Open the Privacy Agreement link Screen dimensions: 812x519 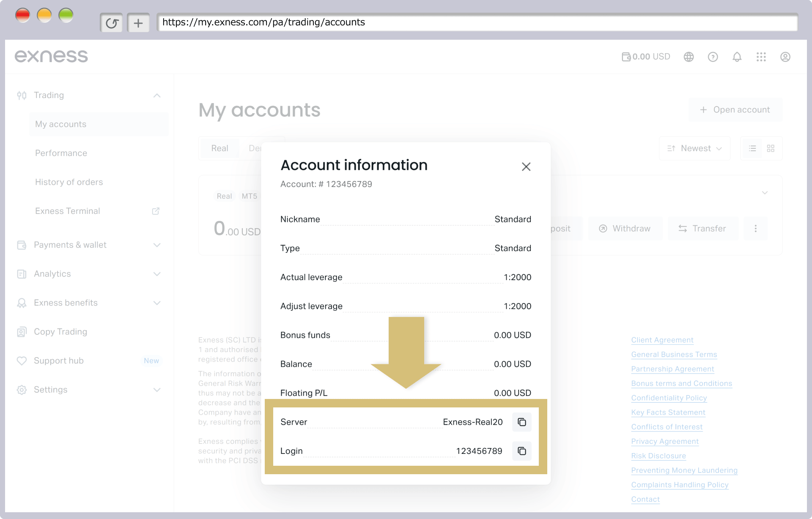click(x=665, y=441)
